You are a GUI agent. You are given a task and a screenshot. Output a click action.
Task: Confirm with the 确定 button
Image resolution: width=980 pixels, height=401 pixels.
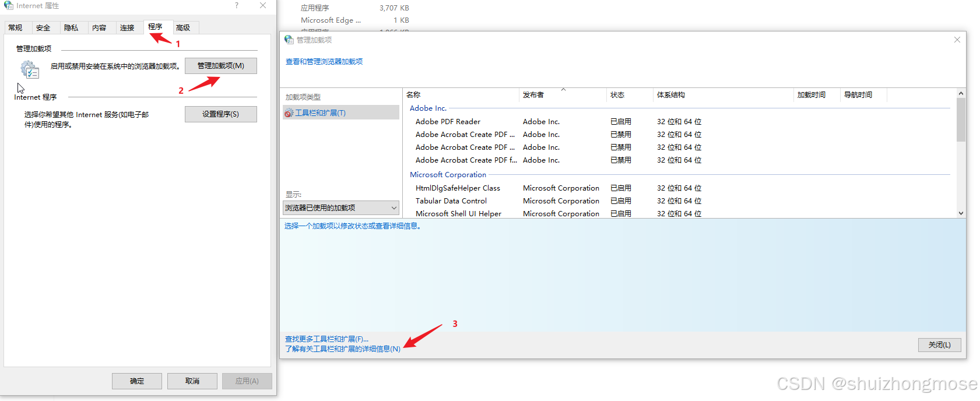click(137, 381)
